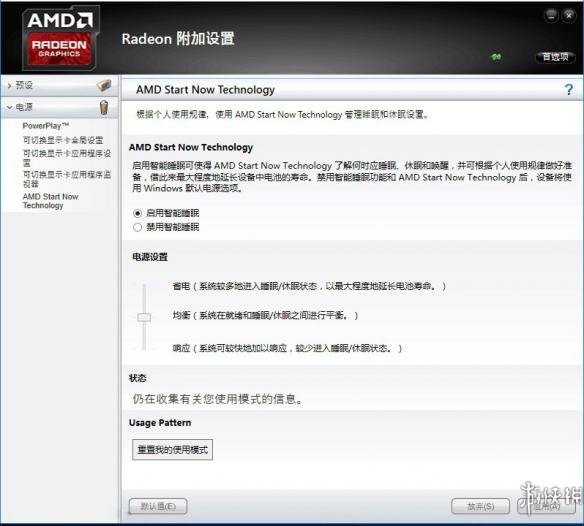Click the green pin icon in header

pos(496,57)
